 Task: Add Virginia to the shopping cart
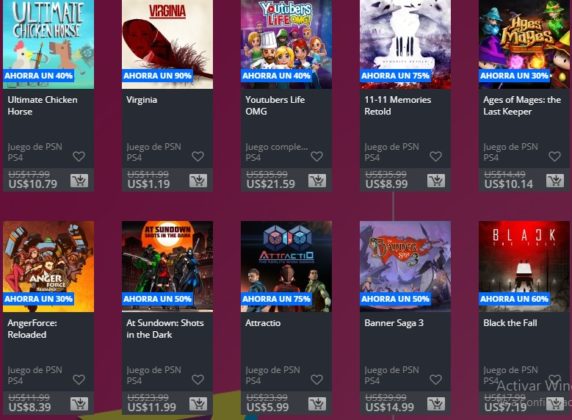coord(198,181)
